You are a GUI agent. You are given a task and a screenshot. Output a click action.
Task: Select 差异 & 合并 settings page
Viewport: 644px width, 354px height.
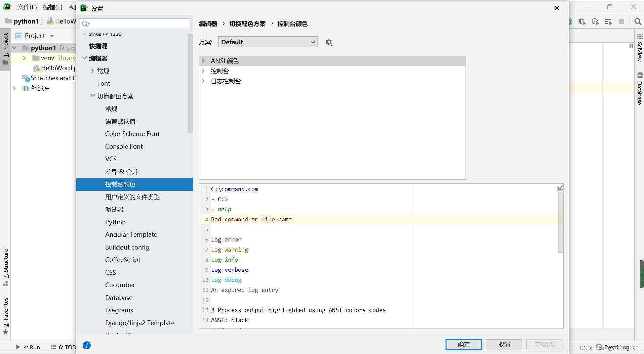121,172
